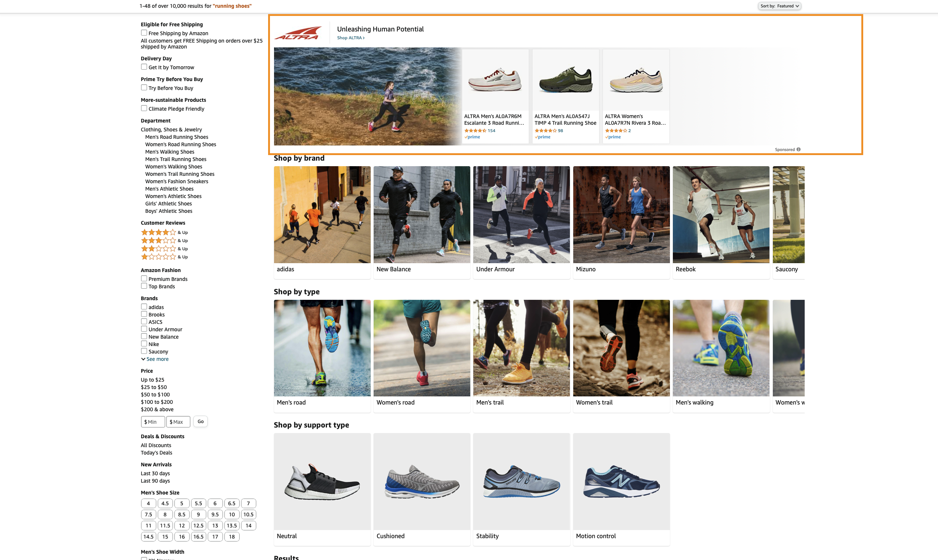Choose Neutral support type

[322, 489]
